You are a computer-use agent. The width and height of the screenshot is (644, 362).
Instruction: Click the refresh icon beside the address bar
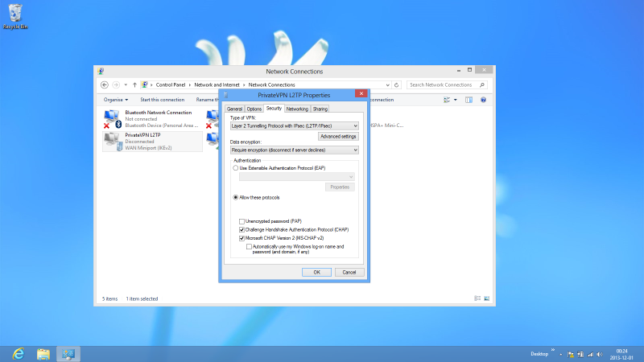coord(398,84)
